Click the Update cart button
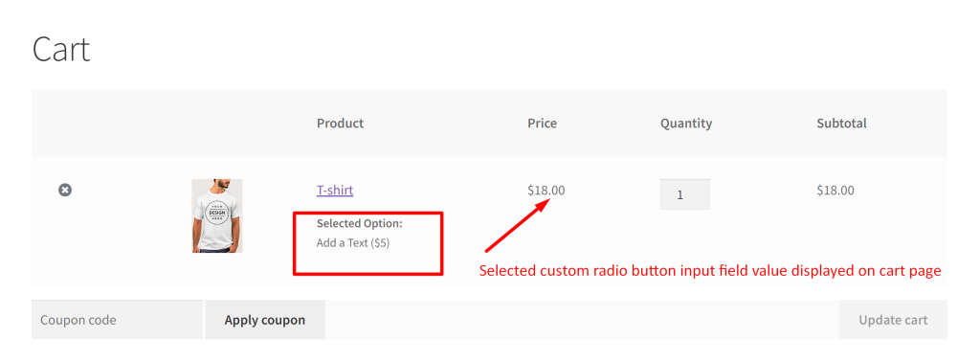The height and width of the screenshot is (362, 980). coord(893,320)
